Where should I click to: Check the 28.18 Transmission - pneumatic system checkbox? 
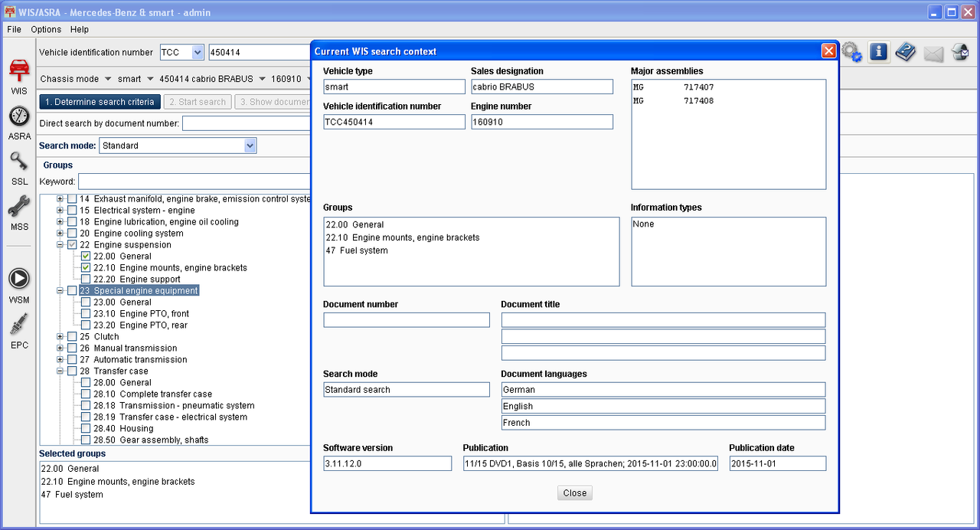coord(86,405)
